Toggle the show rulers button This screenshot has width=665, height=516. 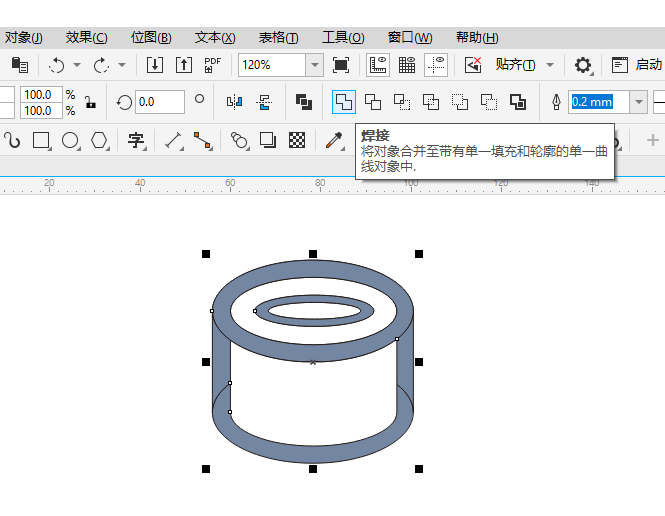(379, 65)
